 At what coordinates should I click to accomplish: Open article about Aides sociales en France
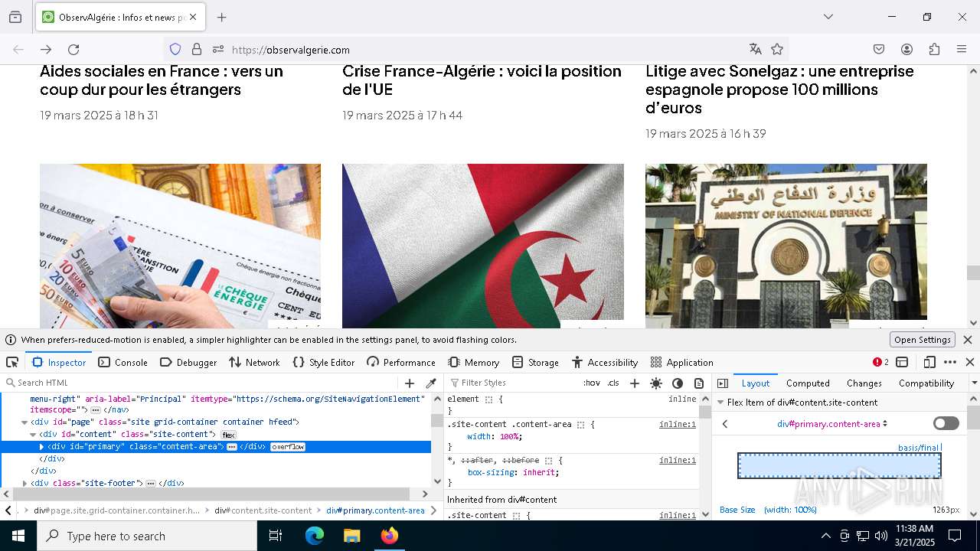coord(162,80)
